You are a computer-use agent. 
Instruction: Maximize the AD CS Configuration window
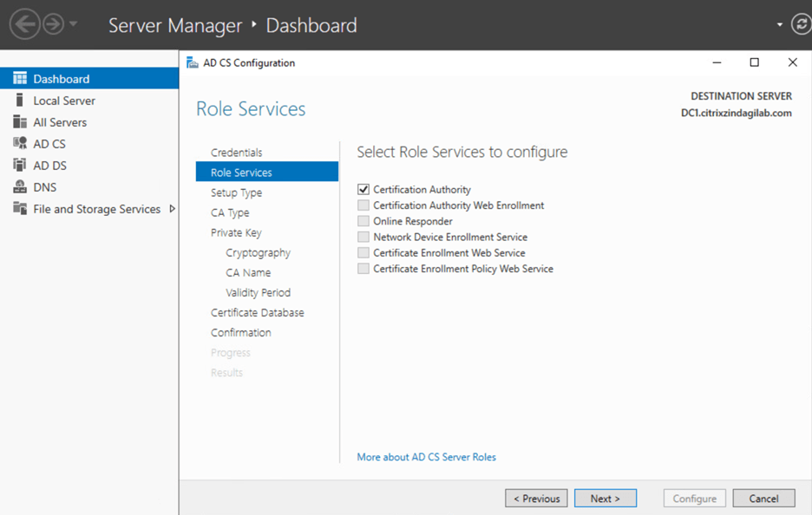coord(755,62)
